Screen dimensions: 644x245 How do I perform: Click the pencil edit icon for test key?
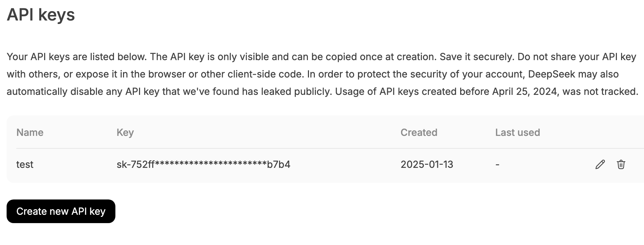click(600, 164)
